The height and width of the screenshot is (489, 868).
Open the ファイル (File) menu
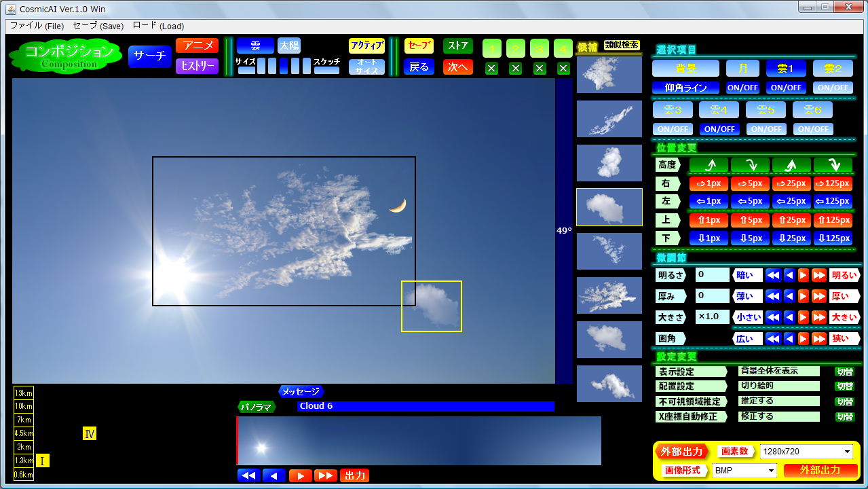coord(37,26)
